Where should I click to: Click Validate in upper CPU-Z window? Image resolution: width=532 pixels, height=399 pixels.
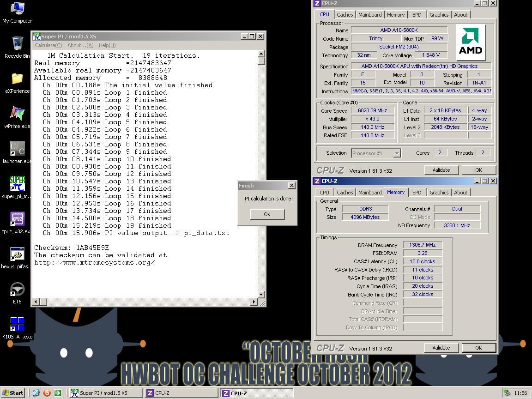point(441,170)
